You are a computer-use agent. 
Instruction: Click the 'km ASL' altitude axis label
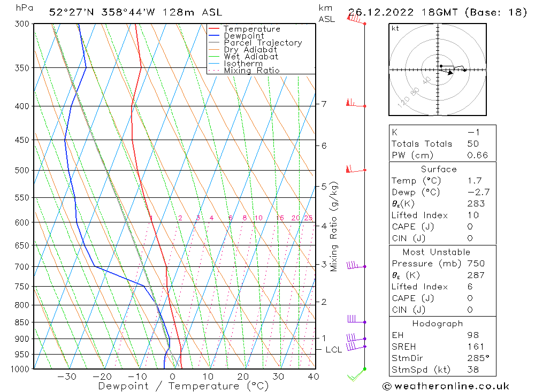click(x=326, y=13)
